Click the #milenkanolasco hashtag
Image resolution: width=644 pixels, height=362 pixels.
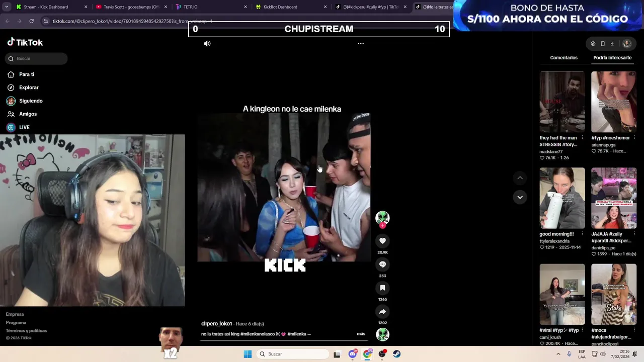click(x=257, y=334)
